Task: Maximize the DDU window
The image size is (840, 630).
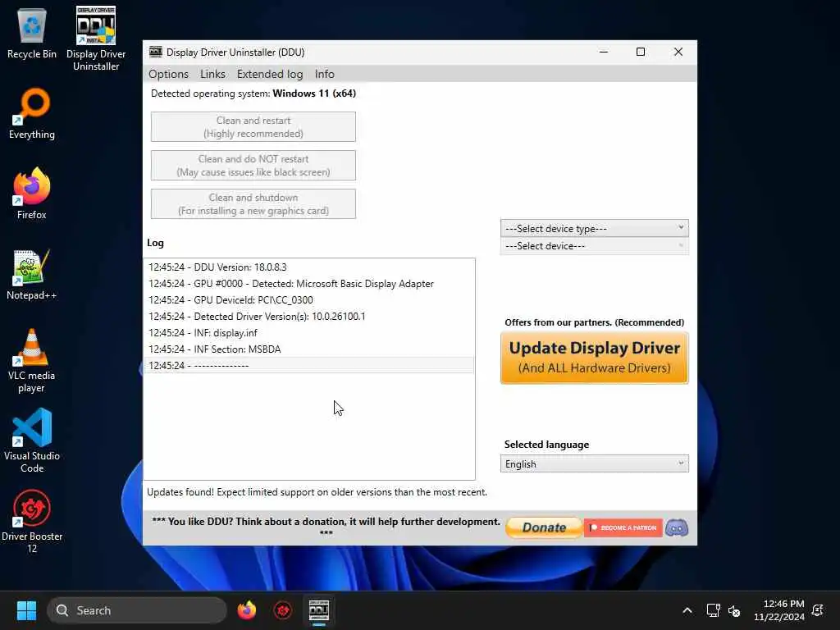Action: (641, 52)
